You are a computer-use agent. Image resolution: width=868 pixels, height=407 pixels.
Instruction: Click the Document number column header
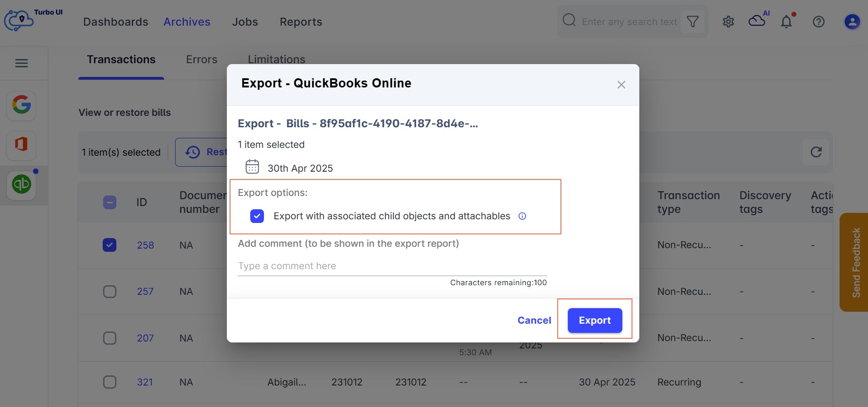tap(203, 202)
